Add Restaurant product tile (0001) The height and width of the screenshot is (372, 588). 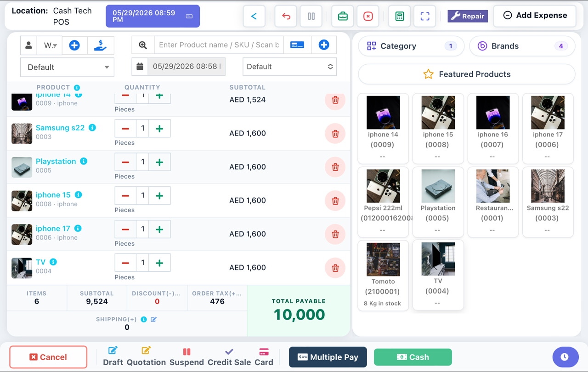coord(493,202)
